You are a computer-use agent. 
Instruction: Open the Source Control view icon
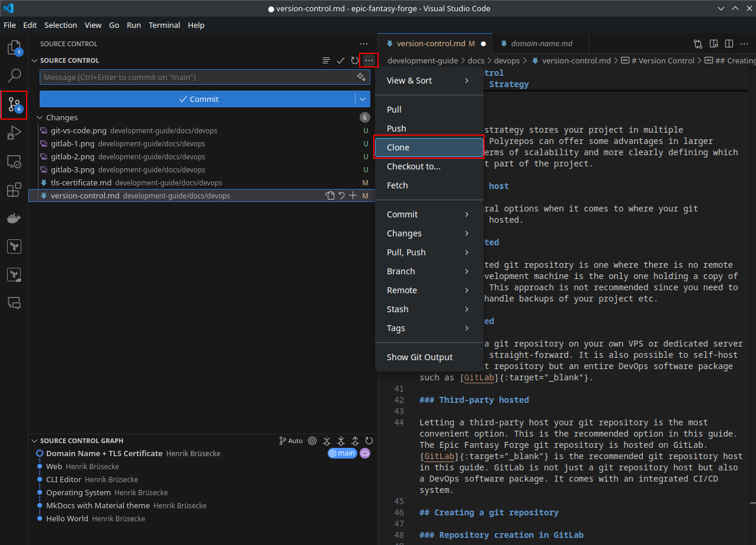coord(14,105)
